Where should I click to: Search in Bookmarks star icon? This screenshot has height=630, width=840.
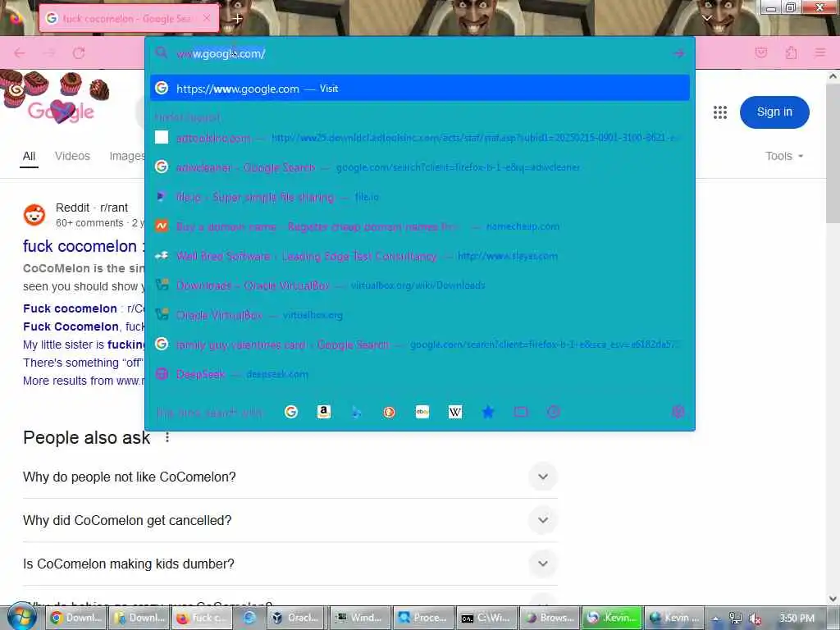pos(488,412)
